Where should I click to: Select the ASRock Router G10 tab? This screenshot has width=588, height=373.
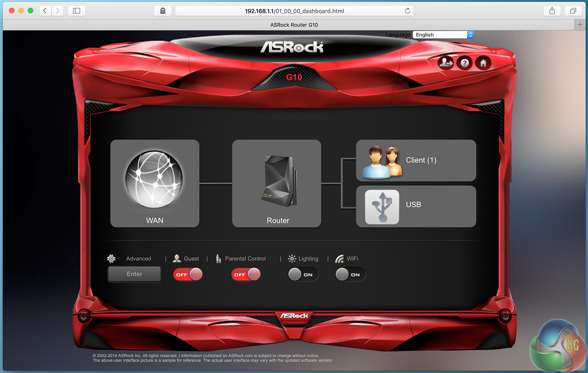[294, 24]
